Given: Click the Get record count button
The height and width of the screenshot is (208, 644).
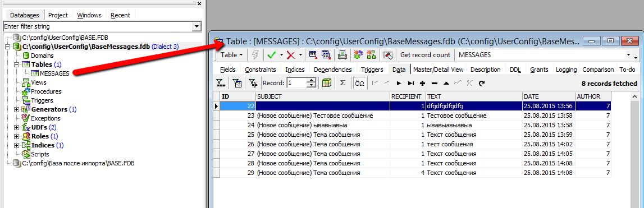Looking at the screenshot, I should [x=425, y=54].
